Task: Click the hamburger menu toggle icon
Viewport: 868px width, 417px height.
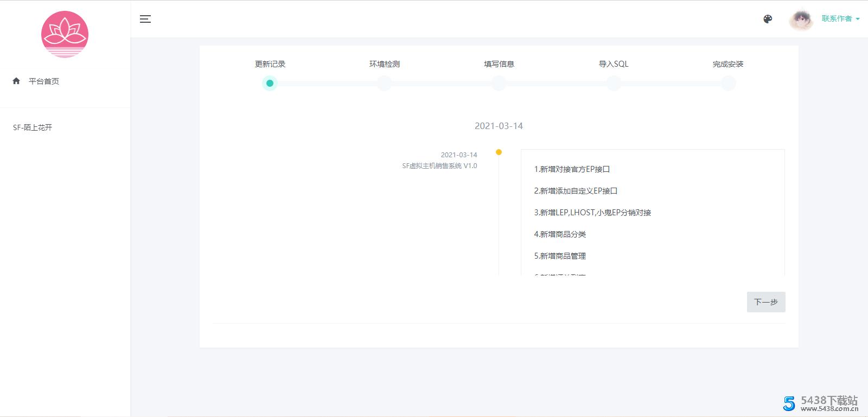Action: [x=145, y=19]
